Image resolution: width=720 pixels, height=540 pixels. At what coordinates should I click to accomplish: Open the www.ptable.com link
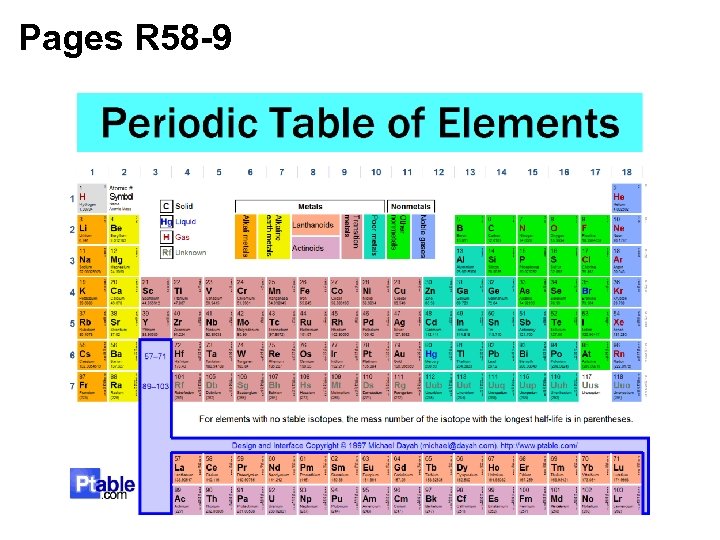coord(539,445)
